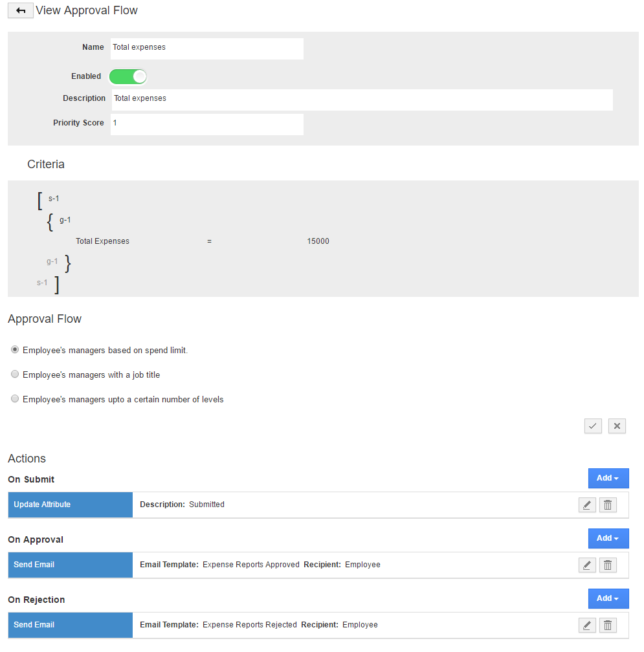Delete the Expense Reports Rejected email action

608,625
